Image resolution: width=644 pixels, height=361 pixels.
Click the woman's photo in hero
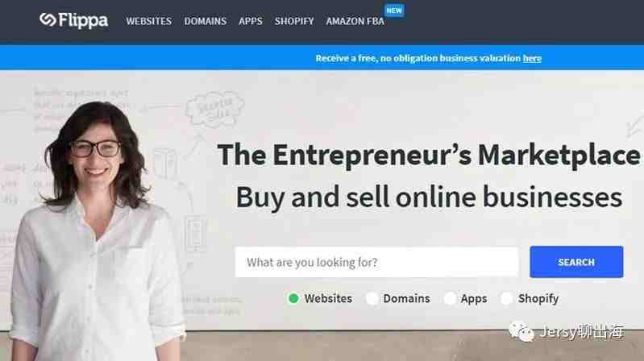pyautogui.click(x=97, y=231)
